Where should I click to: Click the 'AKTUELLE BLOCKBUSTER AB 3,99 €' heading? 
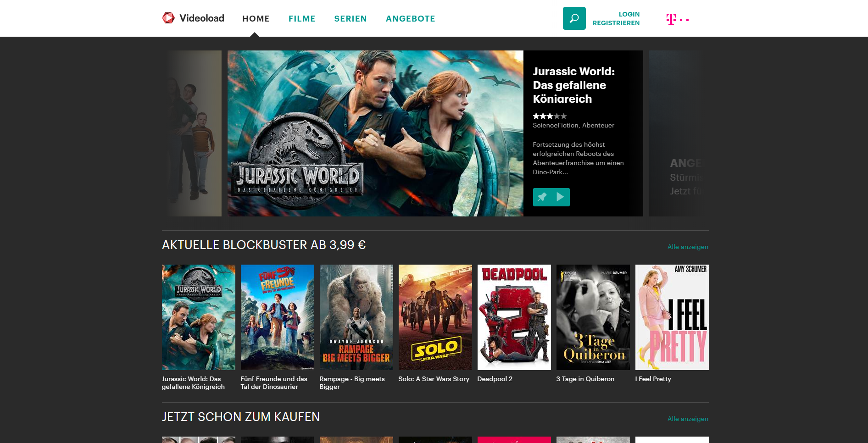pyautogui.click(x=264, y=245)
